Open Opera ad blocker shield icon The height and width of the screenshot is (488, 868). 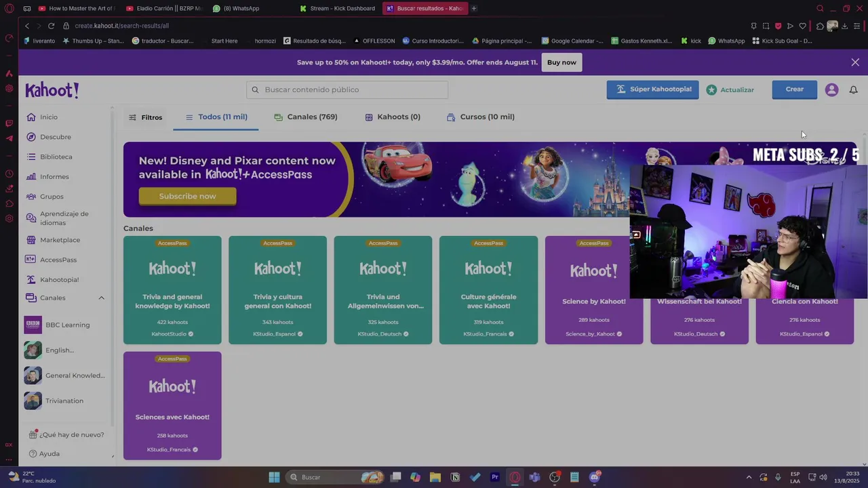(x=778, y=26)
